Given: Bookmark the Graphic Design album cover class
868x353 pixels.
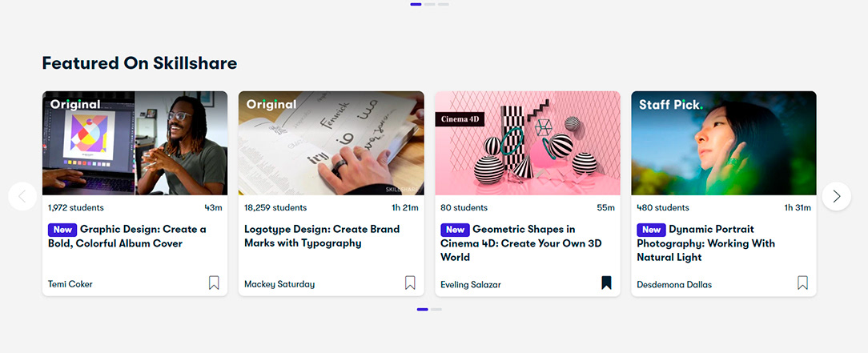Looking at the screenshot, I should pos(214,283).
